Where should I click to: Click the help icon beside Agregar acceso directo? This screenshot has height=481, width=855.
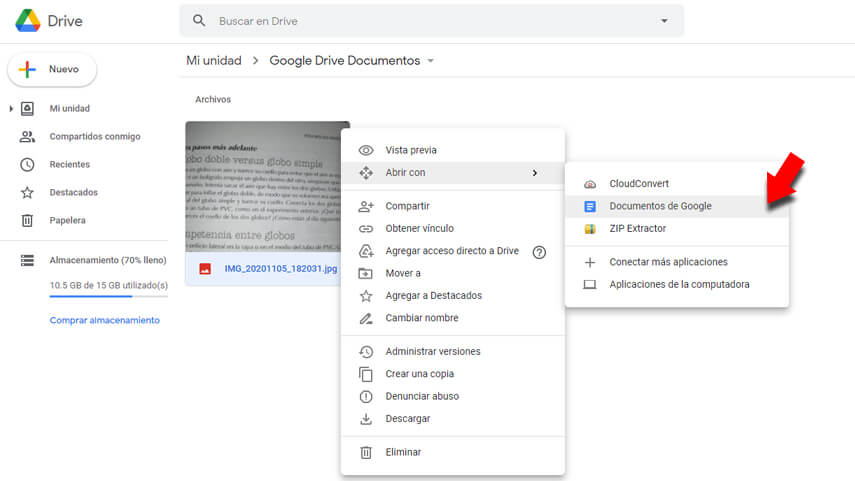pos(539,252)
